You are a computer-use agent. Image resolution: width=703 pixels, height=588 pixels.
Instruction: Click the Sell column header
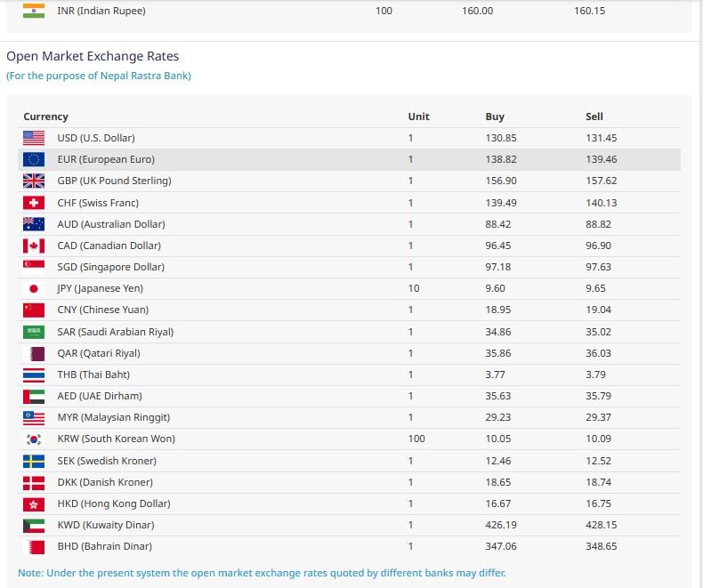point(594,117)
